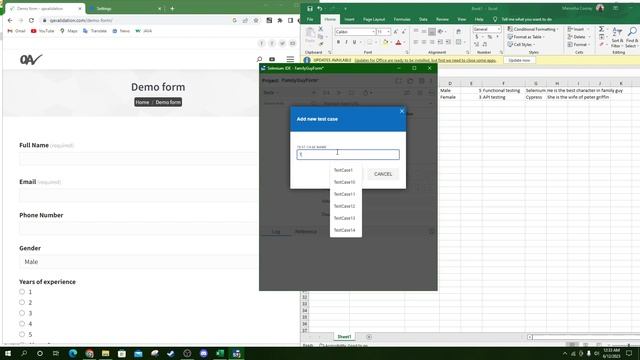Select 3 years of experience radio
The height and width of the screenshot is (360, 640).
(x=22, y=313)
